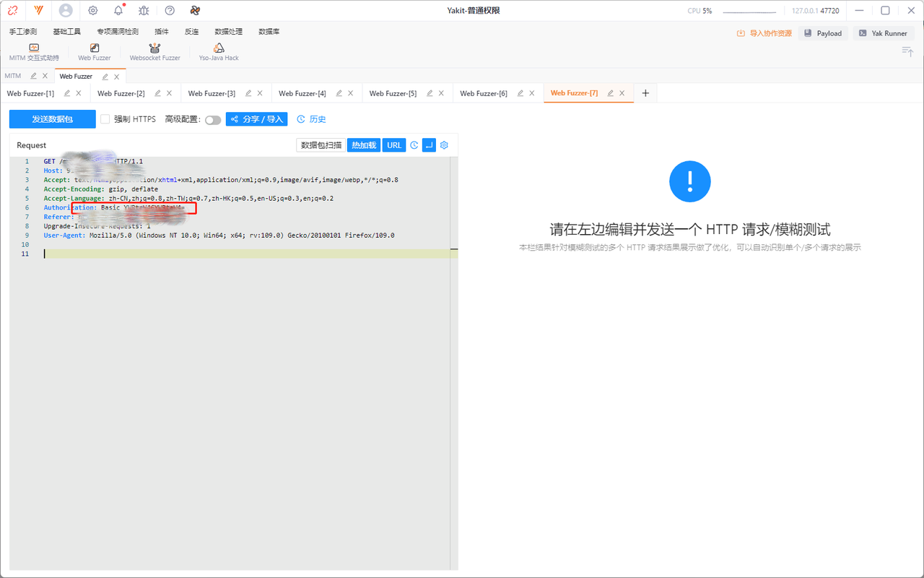
Task: Rename the Web Fuzzer-[4] tab
Action: (x=339, y=93)
